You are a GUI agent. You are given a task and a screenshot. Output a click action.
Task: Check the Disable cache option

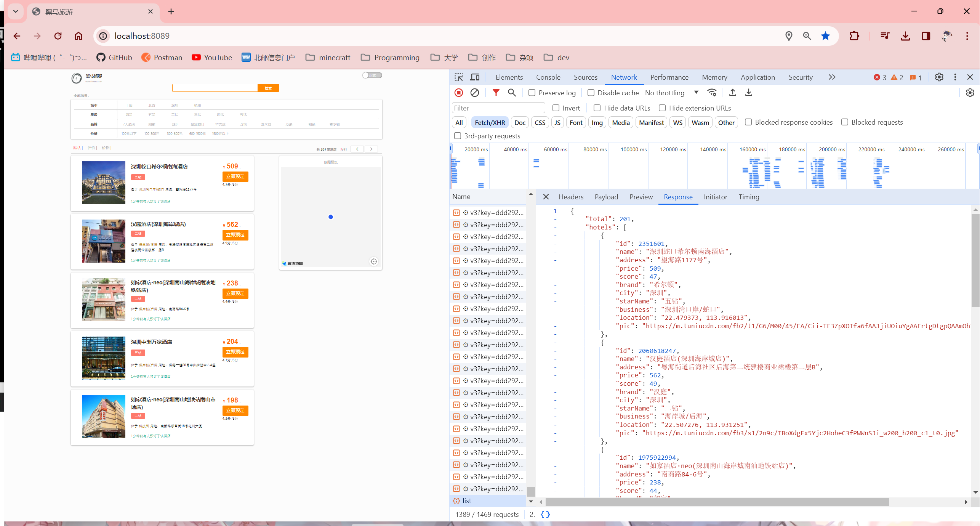coord(591,93)
